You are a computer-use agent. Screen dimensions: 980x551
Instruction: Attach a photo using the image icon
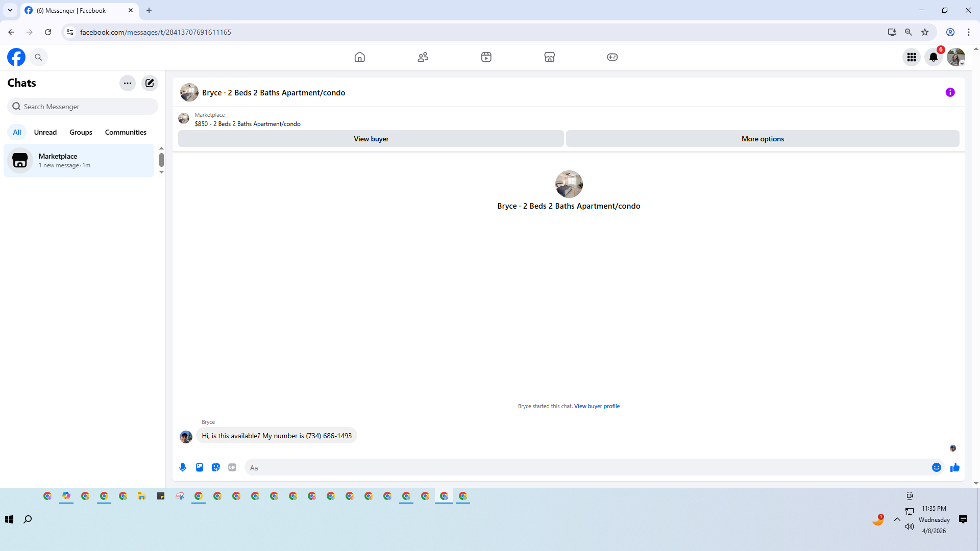200,467
